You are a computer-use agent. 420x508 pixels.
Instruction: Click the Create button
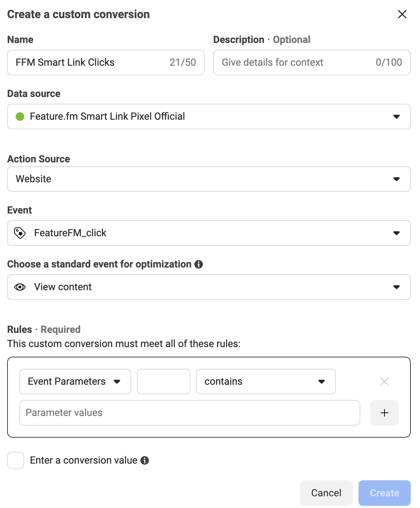[384, 493]
